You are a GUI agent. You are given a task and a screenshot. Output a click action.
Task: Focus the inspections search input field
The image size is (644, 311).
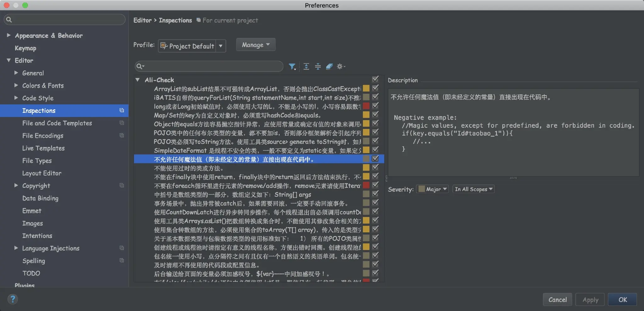[209, 66]
